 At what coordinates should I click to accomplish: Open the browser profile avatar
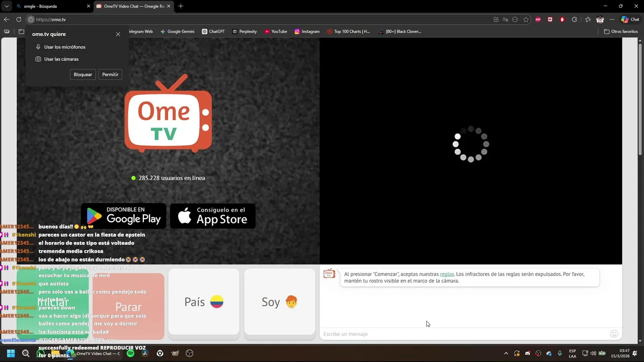[600, 20]
